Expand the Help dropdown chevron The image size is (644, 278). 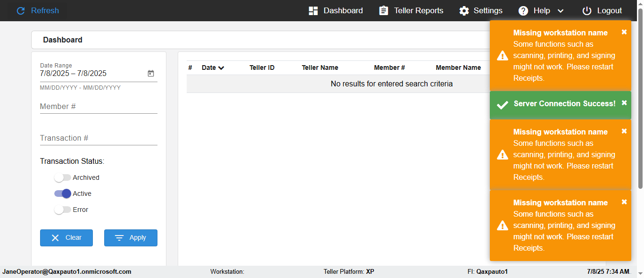click(561, 11)
